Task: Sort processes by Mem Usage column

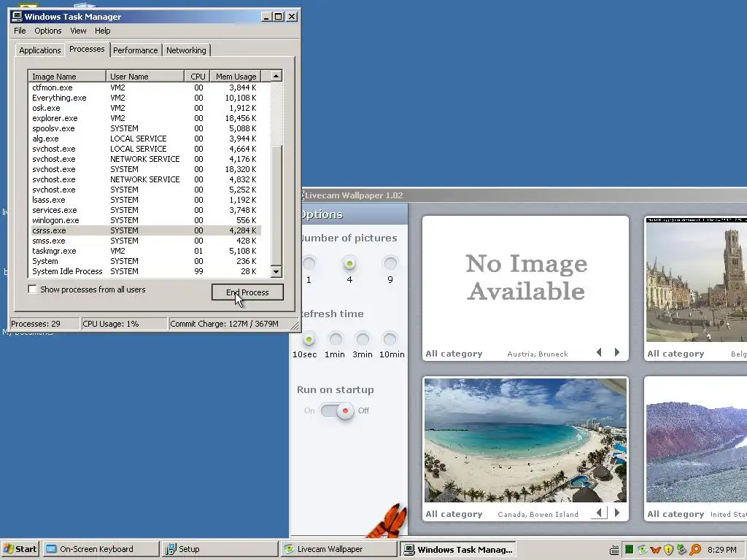Action: [236, 76]
